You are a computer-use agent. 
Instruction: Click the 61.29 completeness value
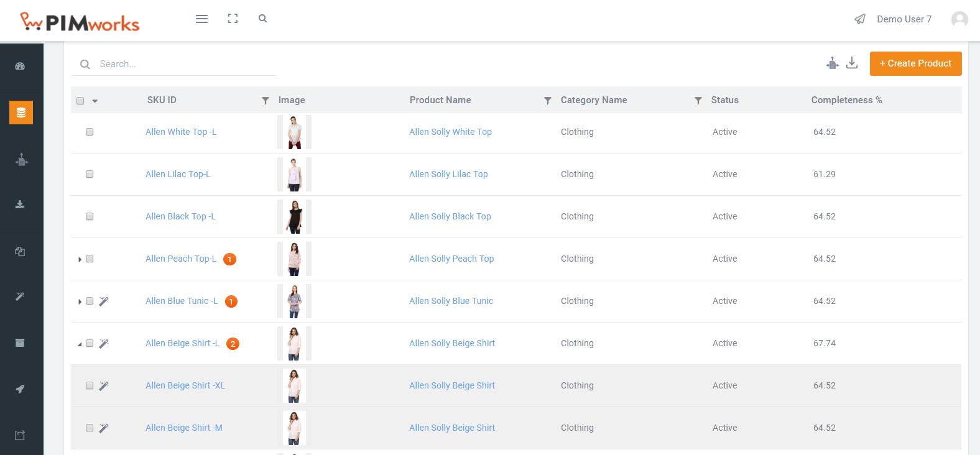pos(825,174)
